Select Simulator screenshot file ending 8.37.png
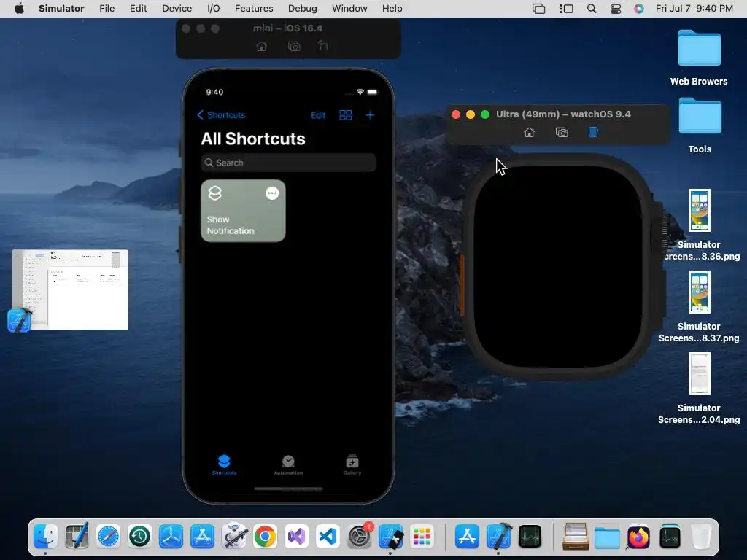The height and width of the screenshot is (560, 747). [699, 292]
